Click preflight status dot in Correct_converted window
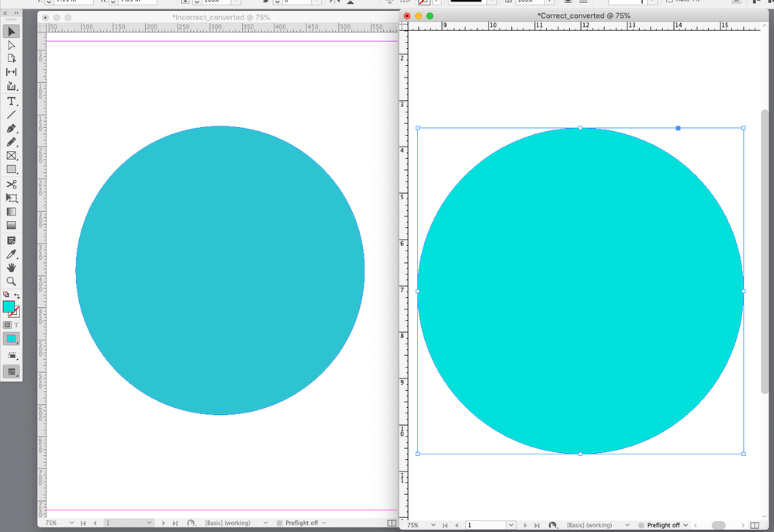 pyautogui.click(x=641, y=526)
